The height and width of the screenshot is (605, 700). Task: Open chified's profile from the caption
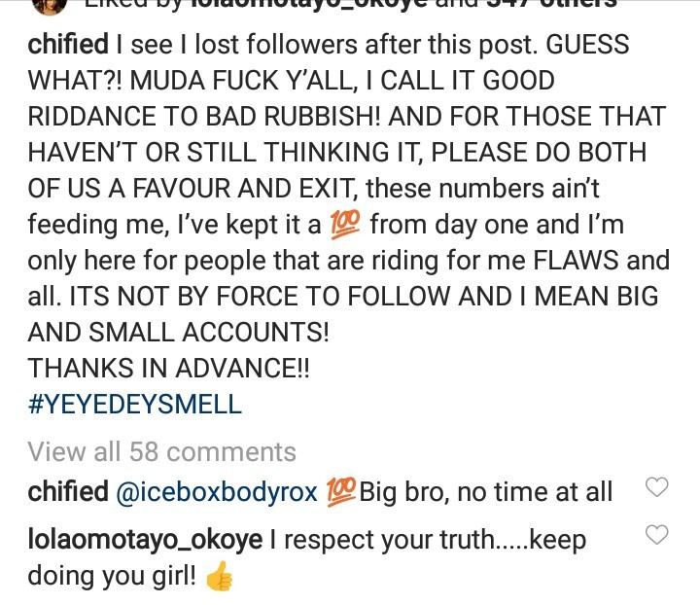coord(68,44)
